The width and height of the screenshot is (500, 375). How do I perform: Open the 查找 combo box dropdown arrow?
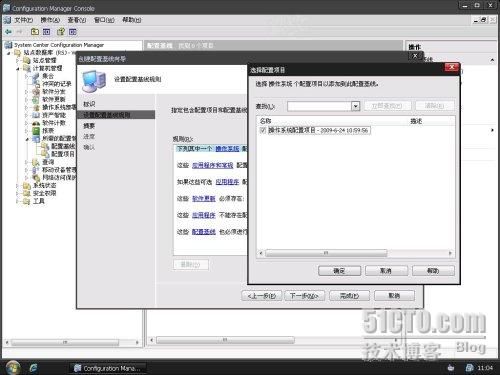point(356,106)
